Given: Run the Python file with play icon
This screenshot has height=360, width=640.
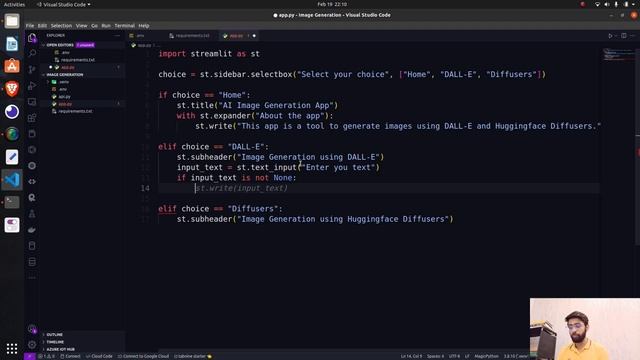Looking at the screenshot, I should [610, 36].
